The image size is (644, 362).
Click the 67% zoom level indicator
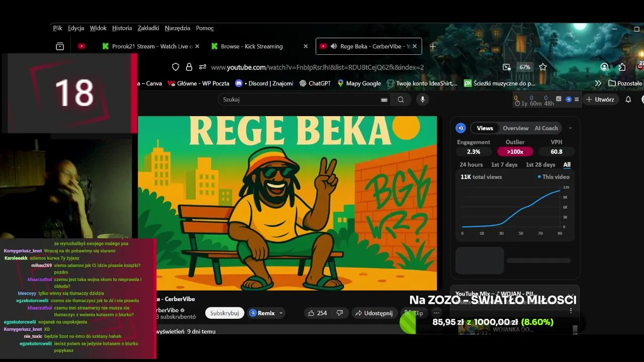pos(525,67)
